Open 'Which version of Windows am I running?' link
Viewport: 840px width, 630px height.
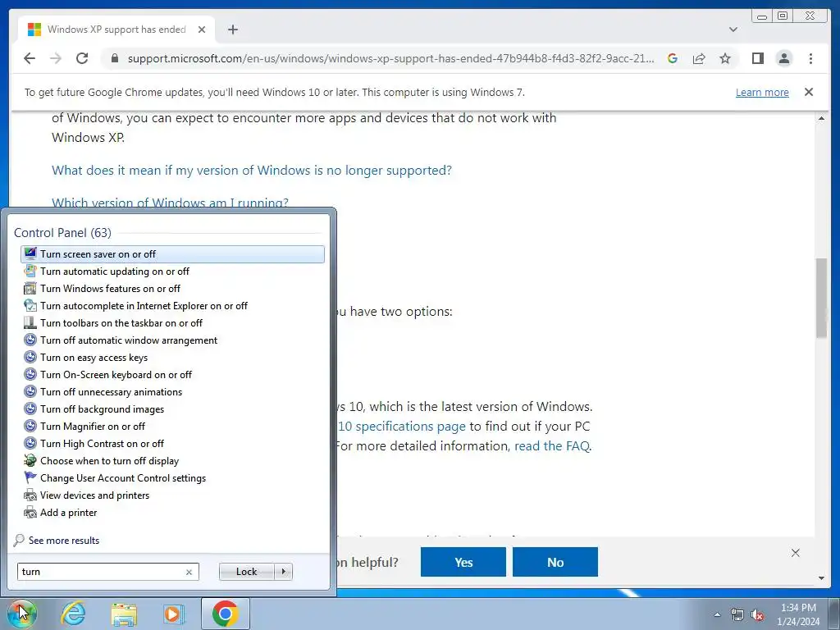(x=170, y=203)
